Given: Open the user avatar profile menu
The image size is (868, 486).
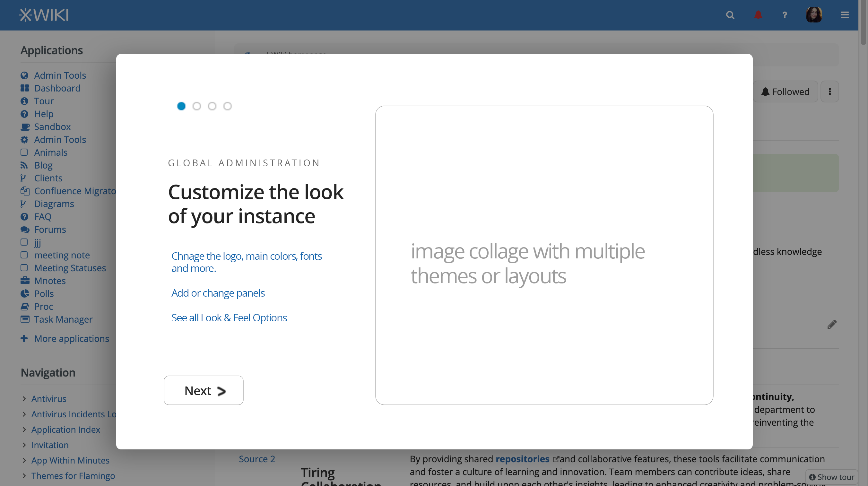Looking at the screenshot, I should [813, 15].
